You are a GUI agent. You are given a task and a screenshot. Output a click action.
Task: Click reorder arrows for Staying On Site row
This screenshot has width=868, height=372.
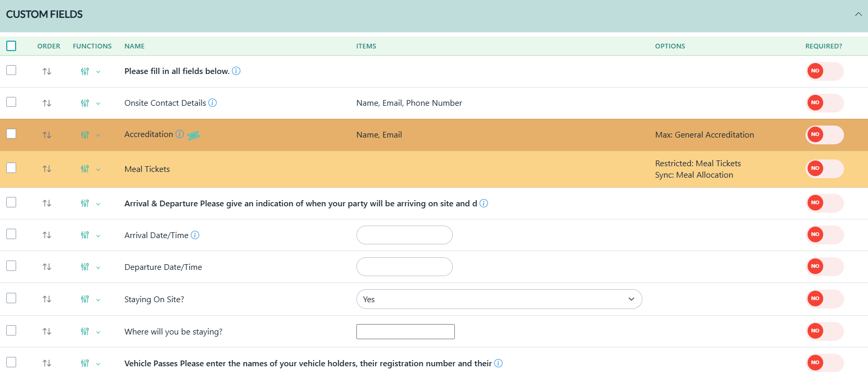click(47, 299)
